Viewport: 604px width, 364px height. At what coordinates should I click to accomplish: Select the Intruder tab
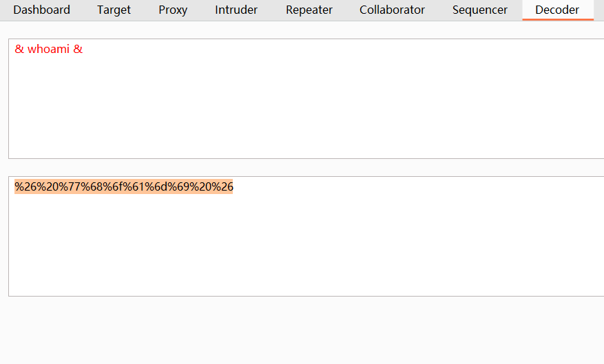[x=236, y=10]
